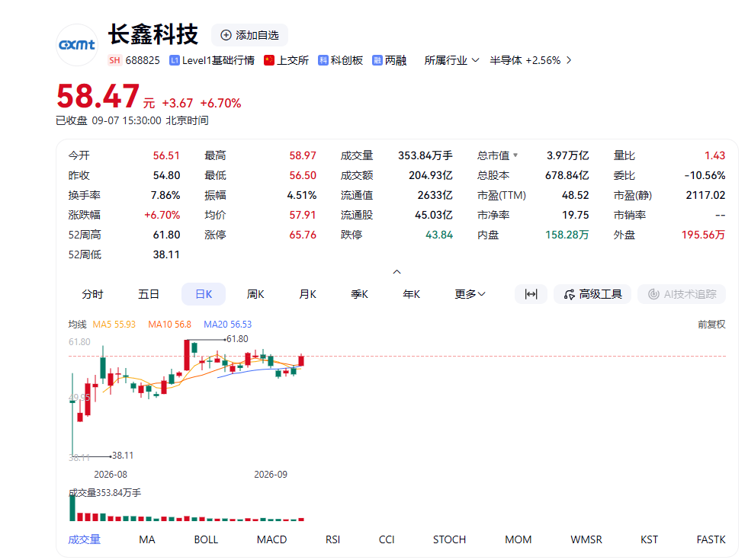The height and width of the screenshot is (560, 748).
Task: Click the latest candlestick on K chart
Action: point(301,360)
